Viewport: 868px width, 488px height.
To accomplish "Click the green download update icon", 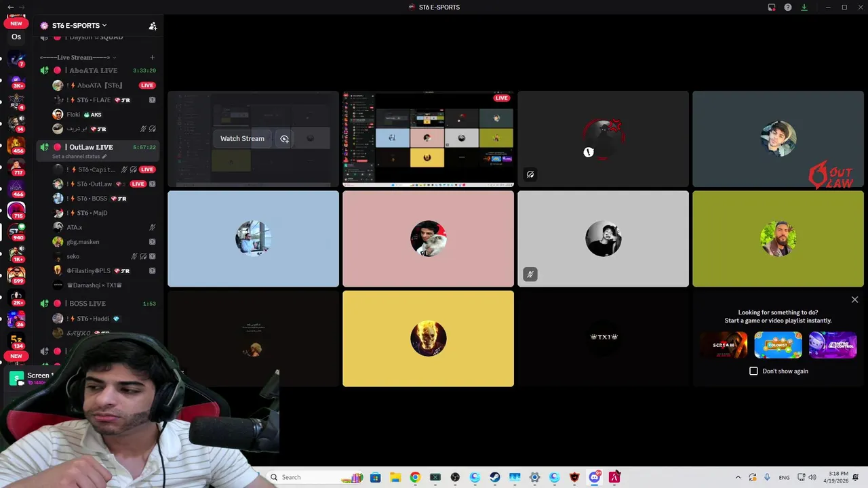I will click(804, 7).
